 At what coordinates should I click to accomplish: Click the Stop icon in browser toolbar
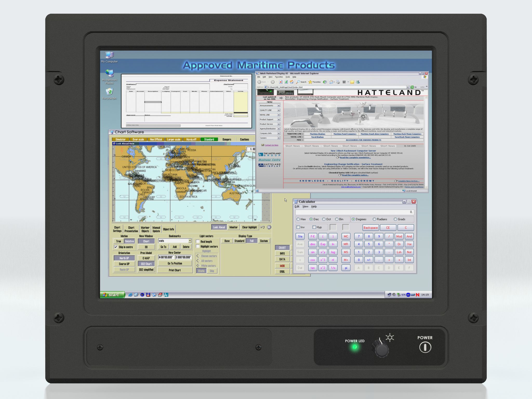281,82
